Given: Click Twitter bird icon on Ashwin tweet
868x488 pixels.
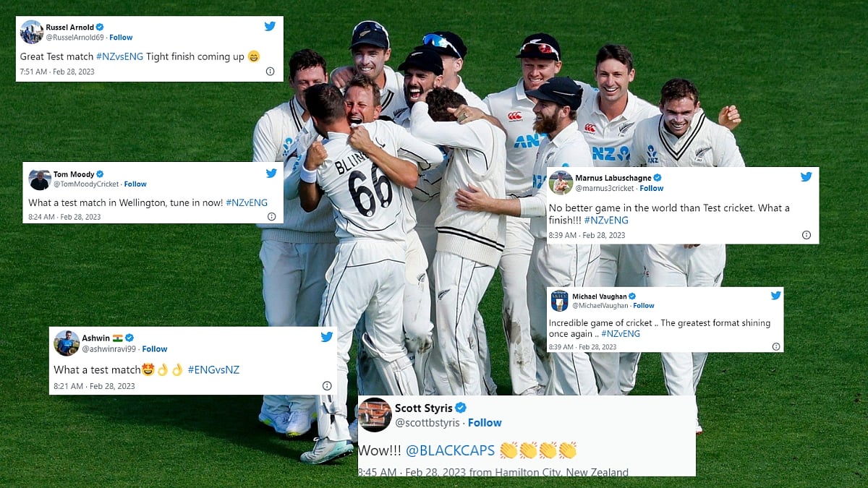Looking at the screenshot, I should 326,337.
